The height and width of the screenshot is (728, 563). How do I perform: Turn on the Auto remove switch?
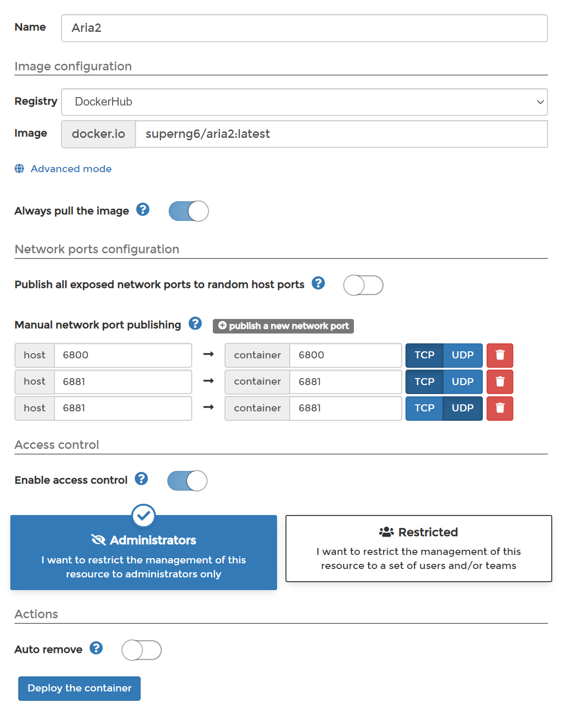tap(142, 650)
